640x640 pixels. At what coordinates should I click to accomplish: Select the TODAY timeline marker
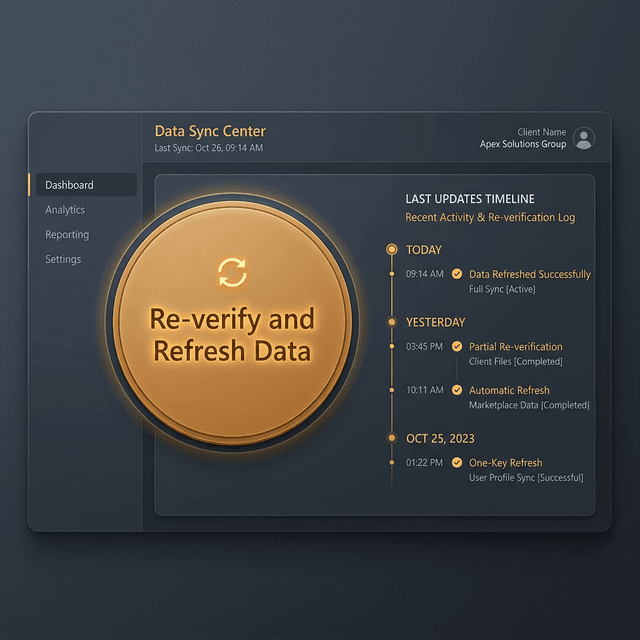(x=392, y=249)
